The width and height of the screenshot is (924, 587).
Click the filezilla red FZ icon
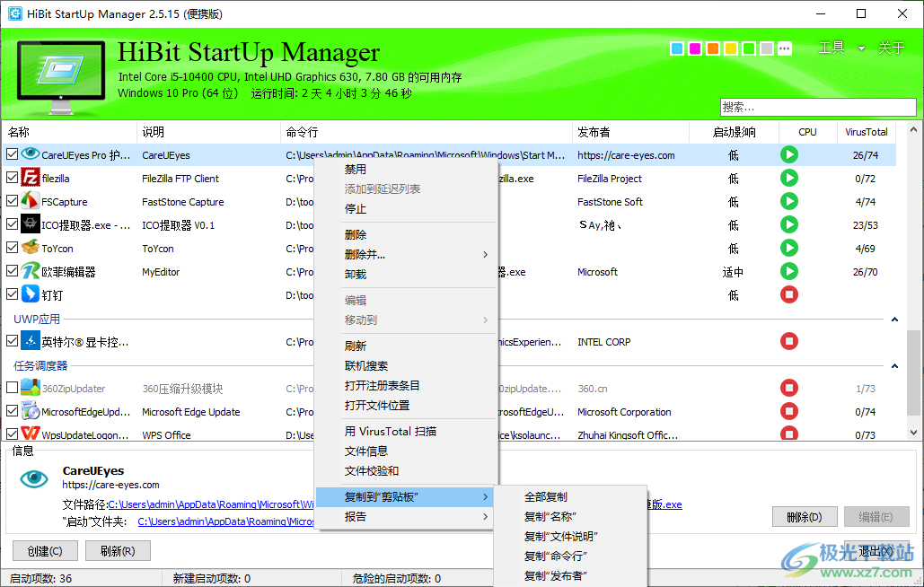pyautogui.click(x=30, y=177)
